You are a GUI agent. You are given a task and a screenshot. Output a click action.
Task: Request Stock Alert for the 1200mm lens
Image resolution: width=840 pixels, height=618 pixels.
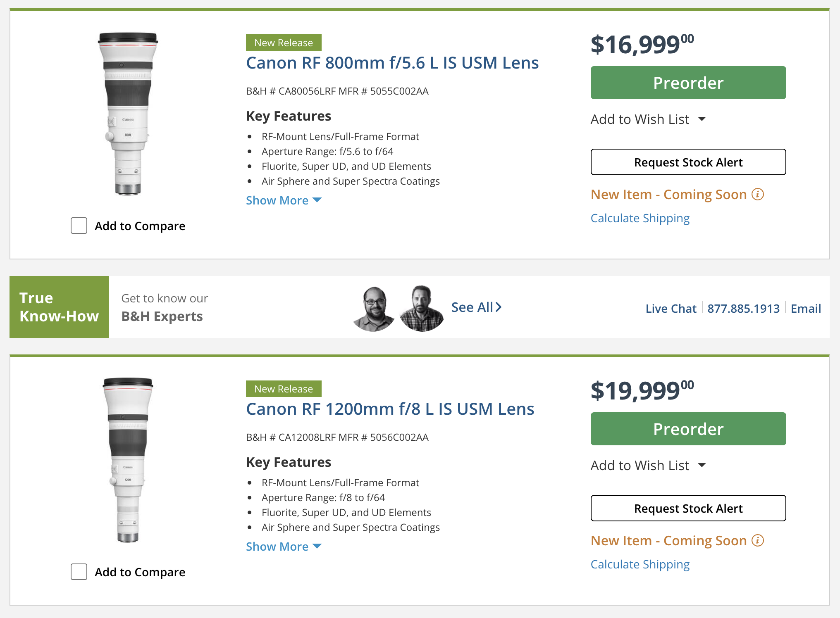pyautogui.click(x=688, y=508)
